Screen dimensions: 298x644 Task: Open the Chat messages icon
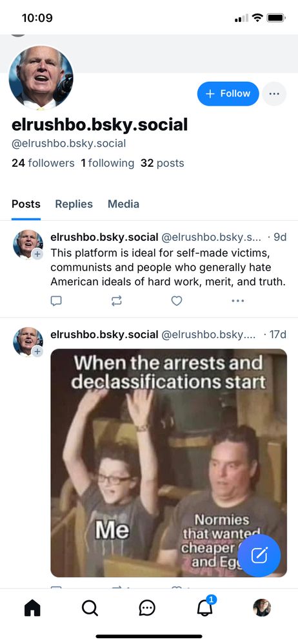click(147, 608)
